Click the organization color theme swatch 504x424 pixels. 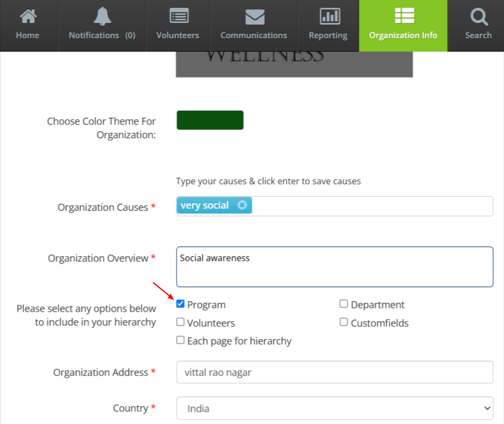click(210, 120)
